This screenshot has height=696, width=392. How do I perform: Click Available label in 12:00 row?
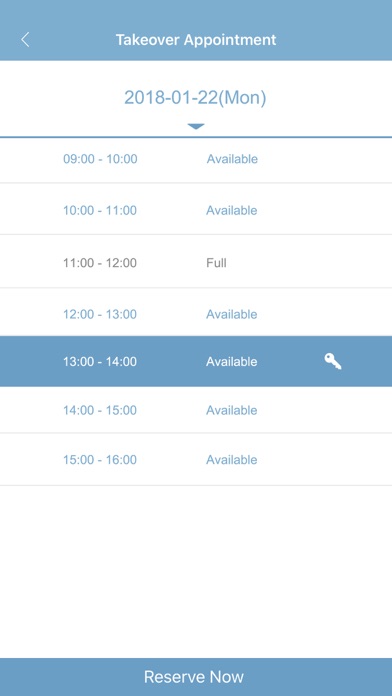(232, 314)
